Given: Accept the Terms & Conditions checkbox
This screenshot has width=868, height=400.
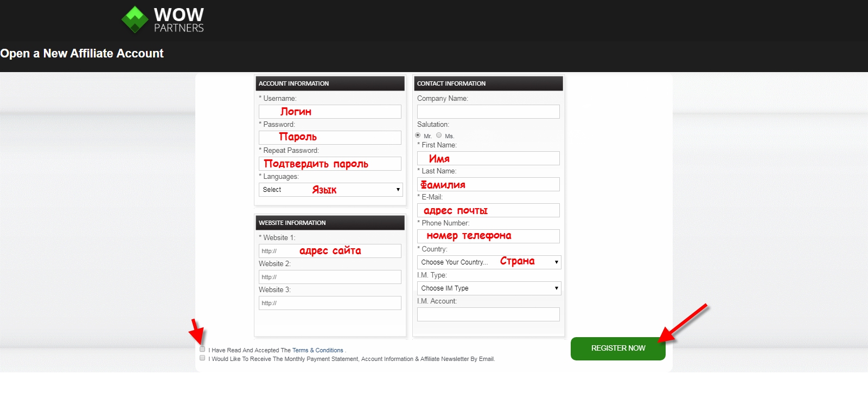Looking at the screenshot, I should tap(202, 349).
